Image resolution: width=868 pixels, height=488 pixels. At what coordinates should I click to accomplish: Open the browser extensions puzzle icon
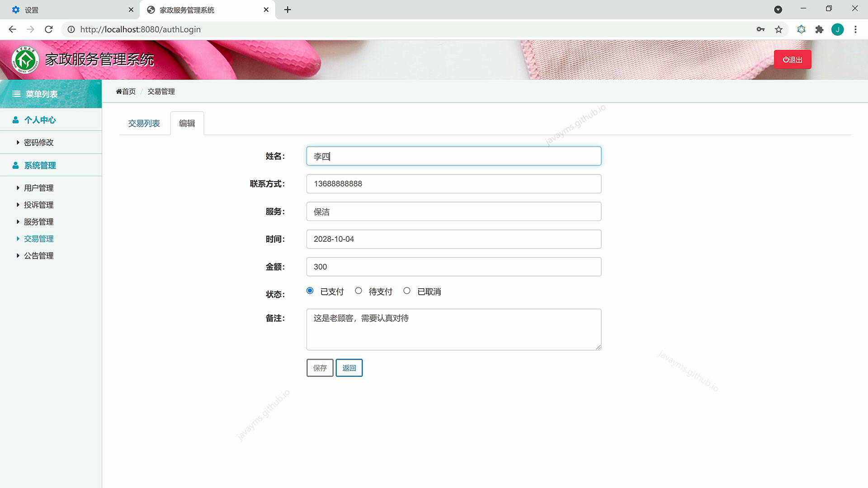(x=819, y=29)
